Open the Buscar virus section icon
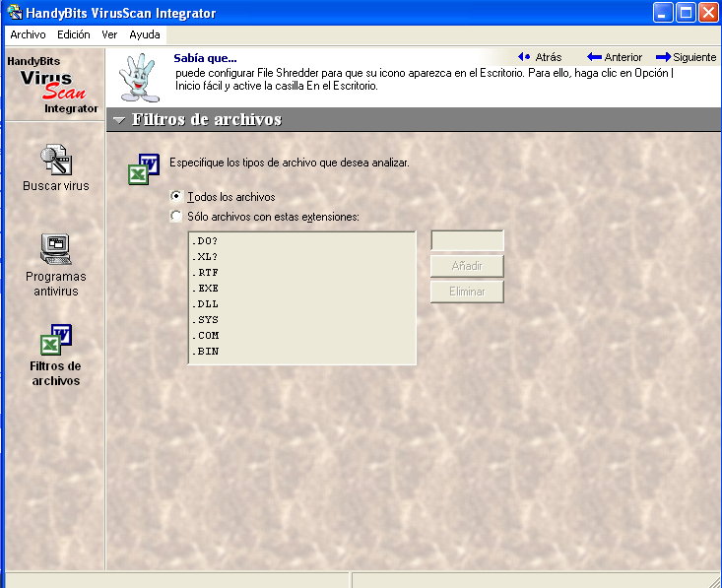 pos(56,160)
